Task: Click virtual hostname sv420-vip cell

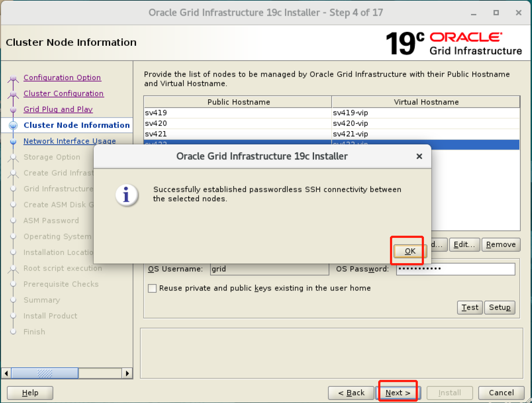Action: [426, 123]
